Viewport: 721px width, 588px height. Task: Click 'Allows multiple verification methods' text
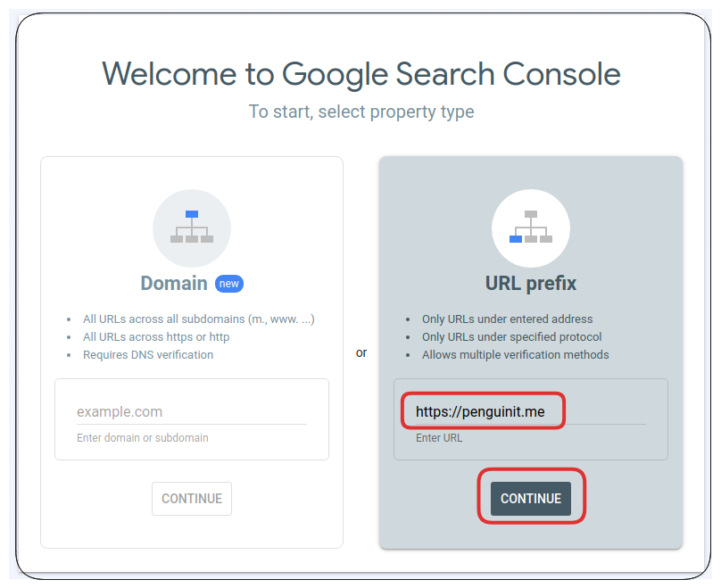pos(516,355)
